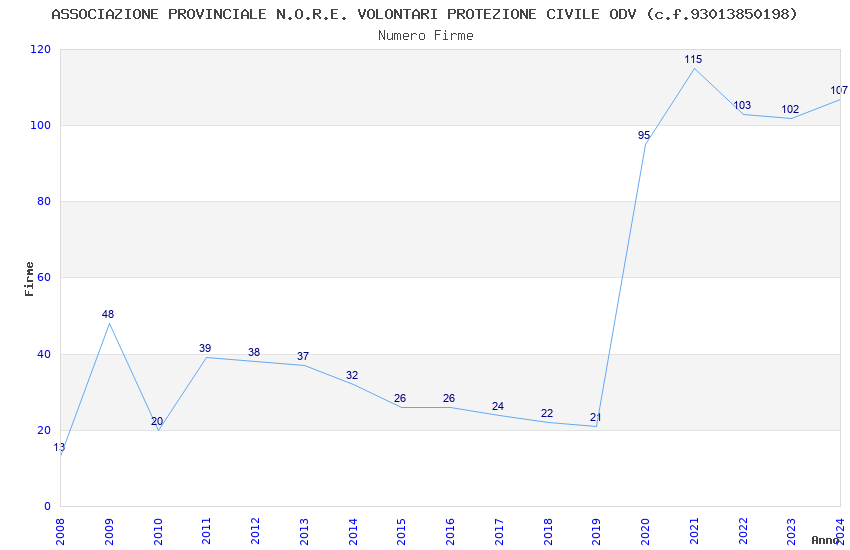Select the data label 95
Viewport: 850px width, 550px height.
(x=644, y=135)
